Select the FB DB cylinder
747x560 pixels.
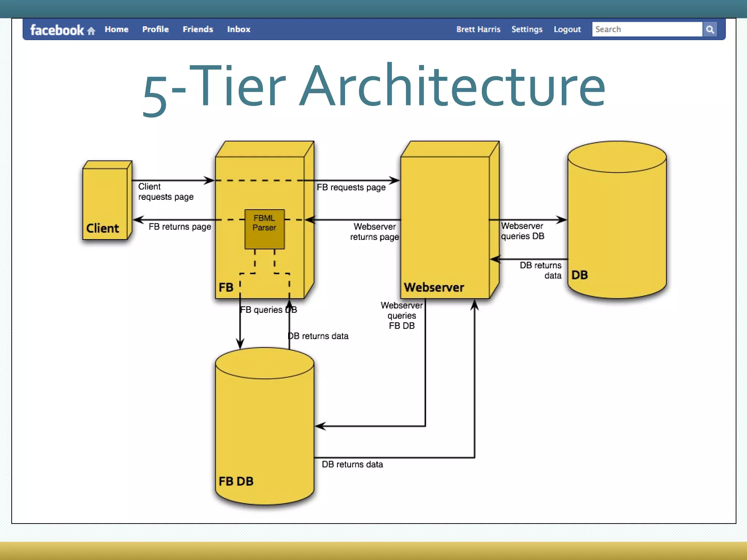point(264,427)
